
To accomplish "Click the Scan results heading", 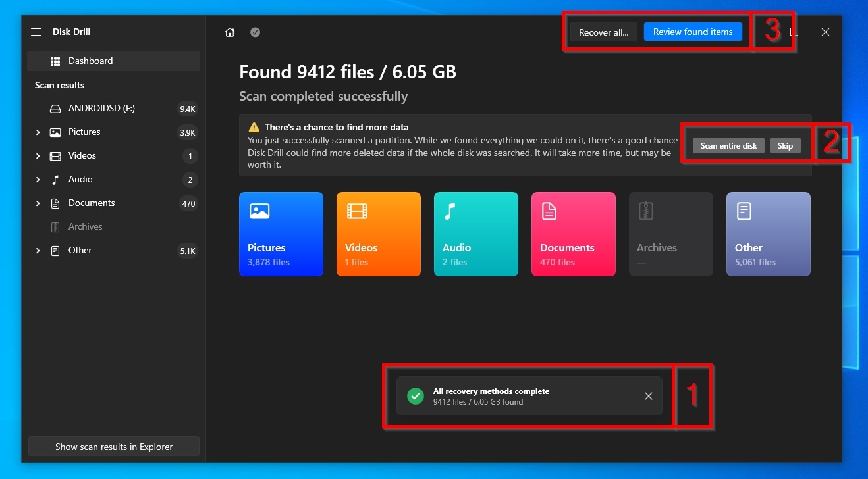I will [59, 85].
